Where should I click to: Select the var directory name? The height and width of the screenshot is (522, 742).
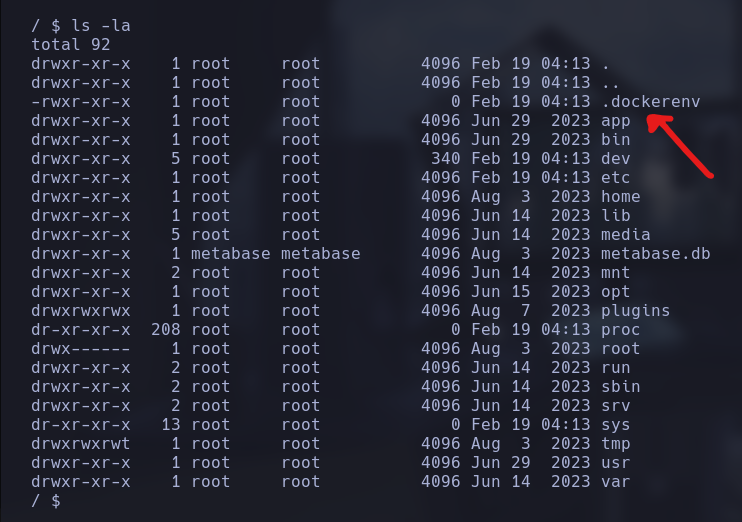click(x=616, y=482)
